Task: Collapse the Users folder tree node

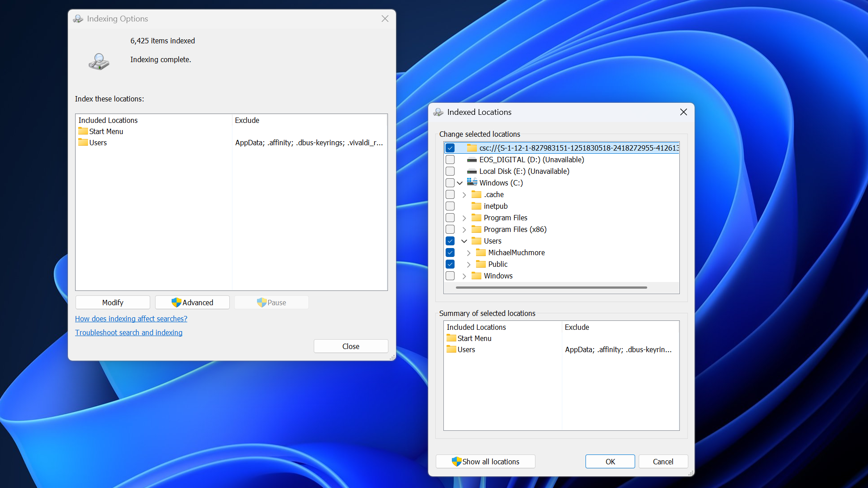Action: pos(464,241)
